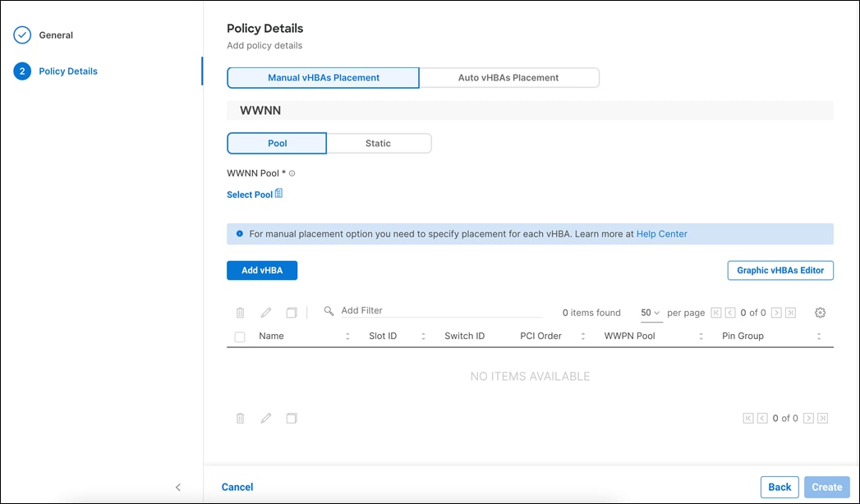860x504 pixels.
Task: Keep Pool selected for WWNN assignment
Action: pos(276,143)
